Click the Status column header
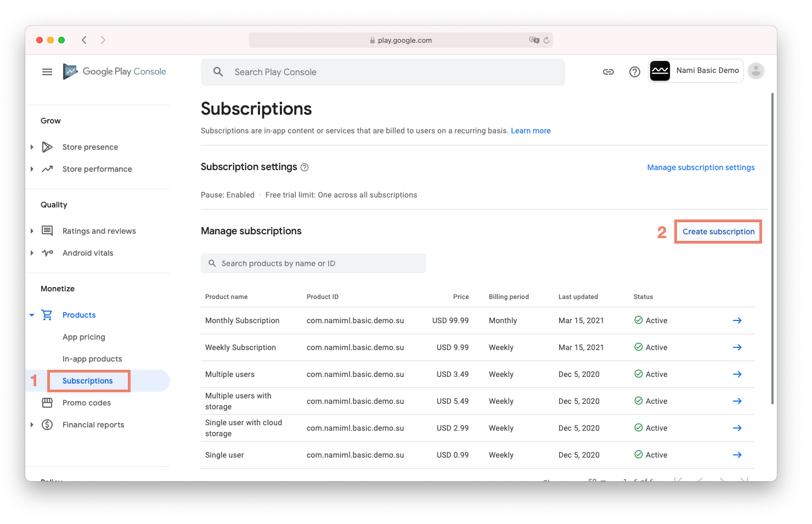The image size is (812, 524). click(x=643, y=297)
